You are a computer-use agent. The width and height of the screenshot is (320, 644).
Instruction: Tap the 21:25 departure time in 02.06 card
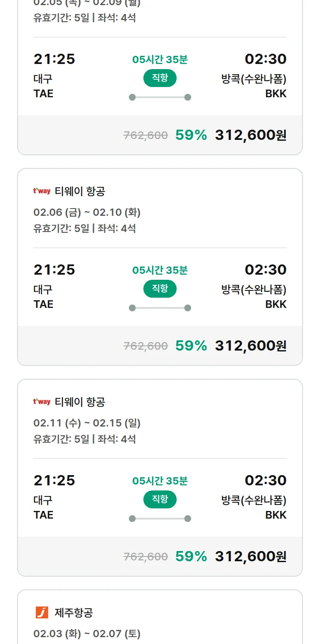point(54,270)
